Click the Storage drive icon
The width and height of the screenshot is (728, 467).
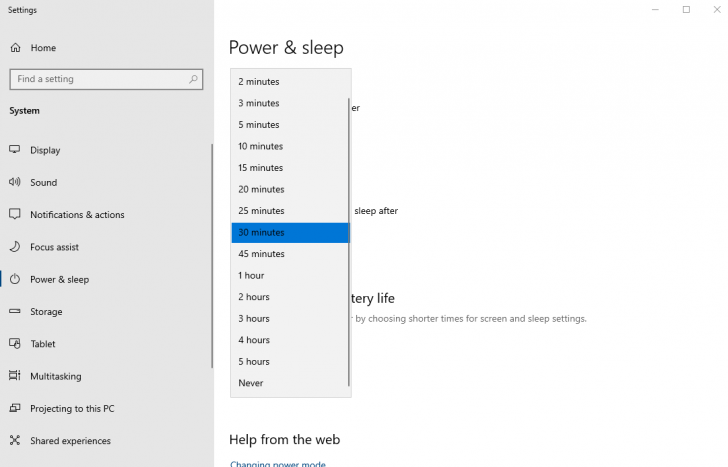tap(15, 311)
